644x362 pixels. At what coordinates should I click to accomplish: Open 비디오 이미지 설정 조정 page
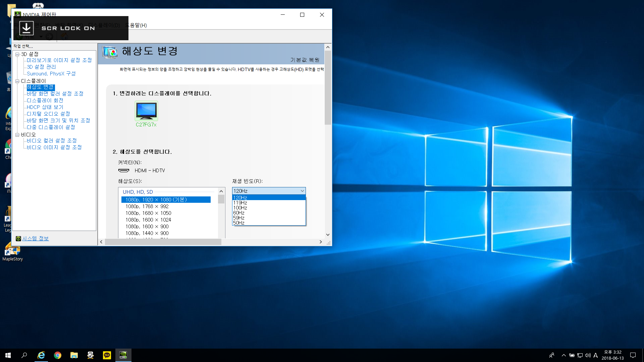point(54,147)
